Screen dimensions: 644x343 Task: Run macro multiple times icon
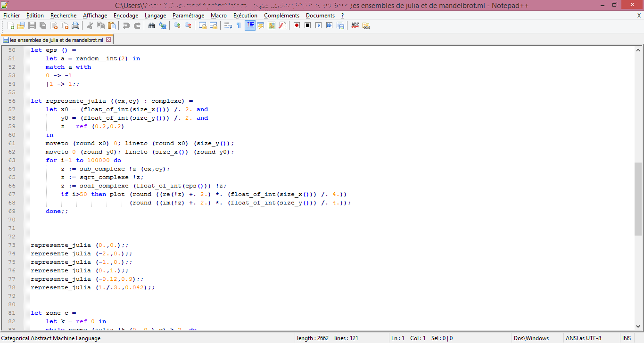[x=330, y=25]
